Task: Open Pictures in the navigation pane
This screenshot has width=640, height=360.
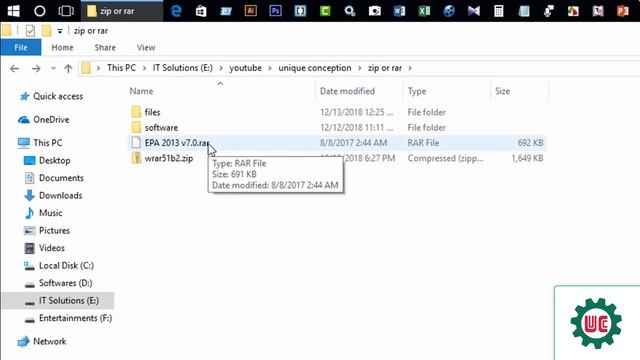Action: (54, 231)
